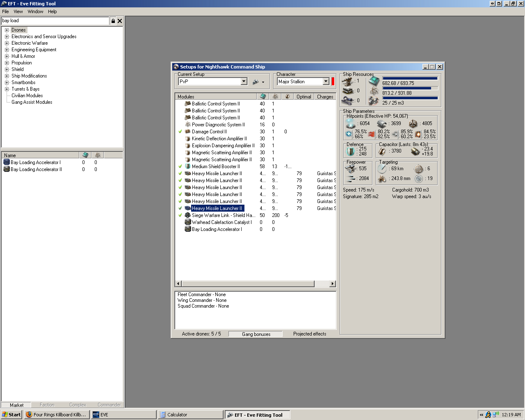The height and width of the screenshot is (420, 525).
Task: Toggle the Medium Shield Booster II active checkmark
Action: pyautogui.click(x=180, y=166)
